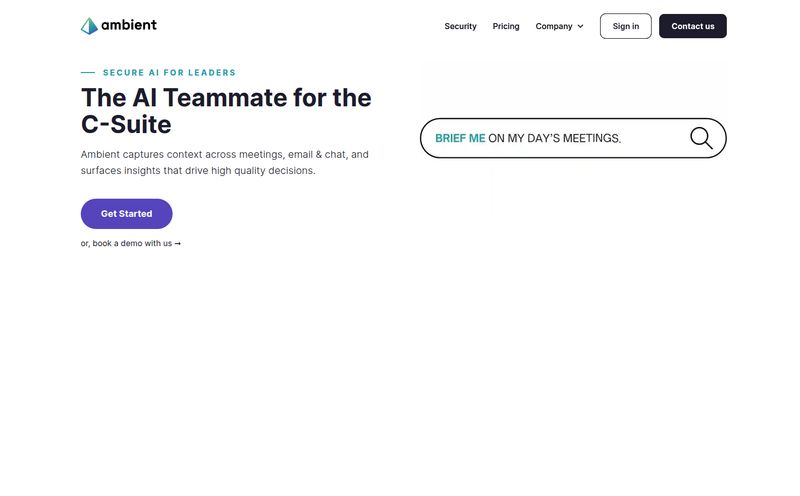Click the Get Started button
This screenshot has height=496, width=800.
coord(127,214)
